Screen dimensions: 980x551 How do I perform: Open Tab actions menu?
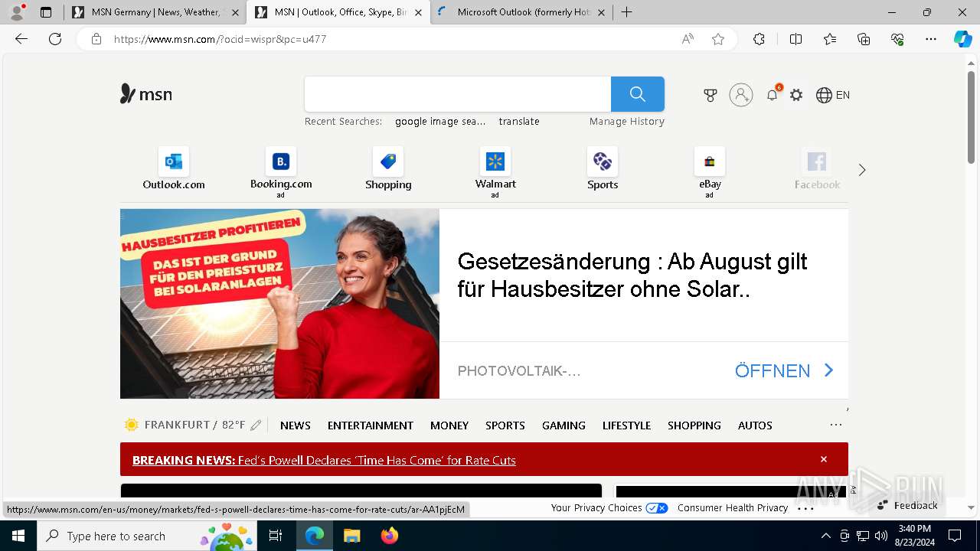tap(46, 12)
